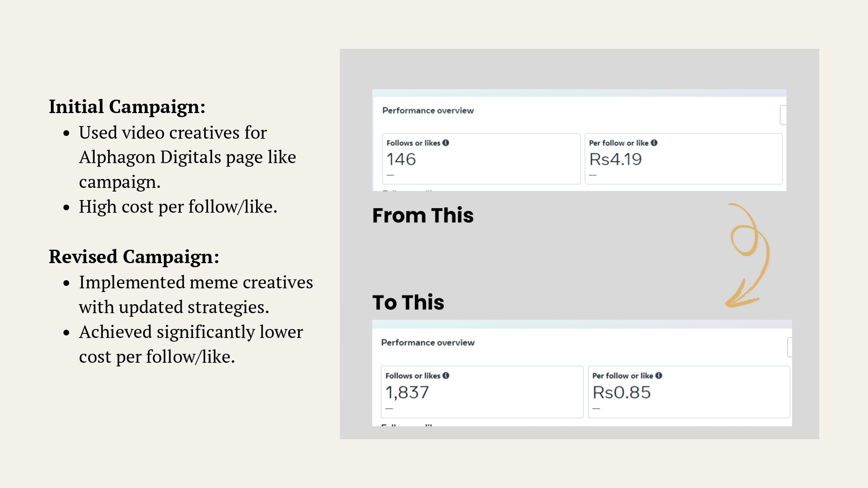
Task: Select the Rs4.19 per follow cost value
Action: pyautogui.click(x=615, y=159)
